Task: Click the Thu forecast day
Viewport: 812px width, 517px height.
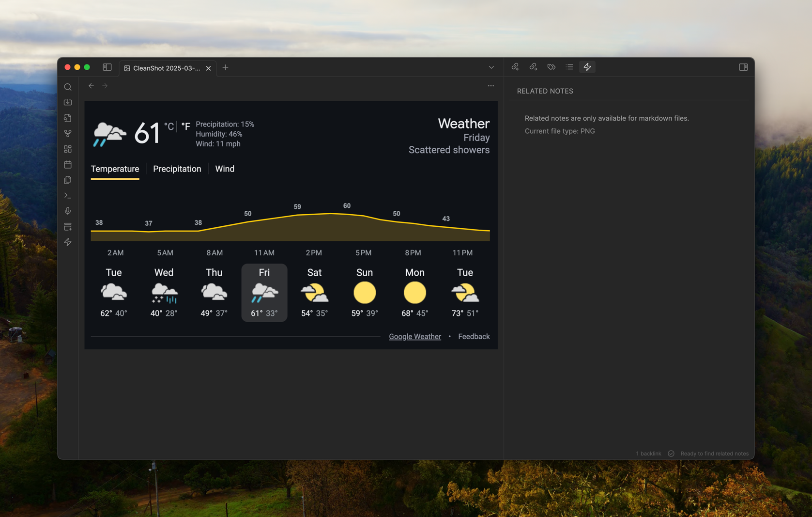Action: click(214, 293)
